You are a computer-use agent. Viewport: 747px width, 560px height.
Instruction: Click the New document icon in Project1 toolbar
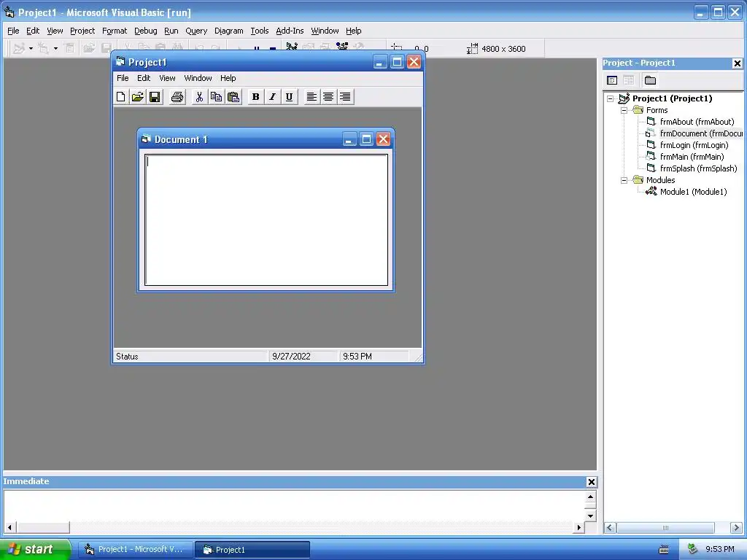(121, 97)
